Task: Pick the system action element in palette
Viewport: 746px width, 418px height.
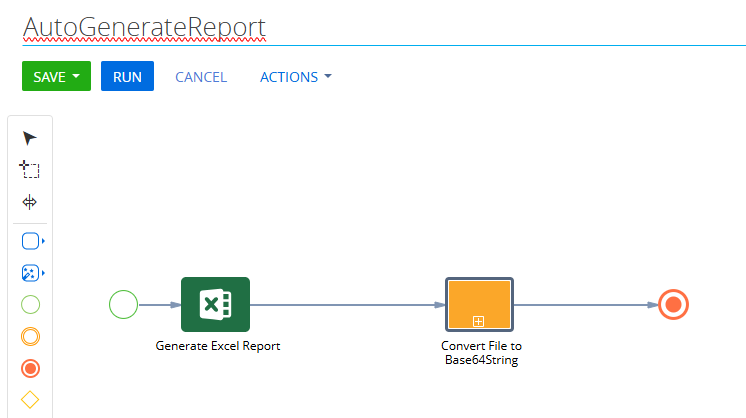Action: click(30, 273)
